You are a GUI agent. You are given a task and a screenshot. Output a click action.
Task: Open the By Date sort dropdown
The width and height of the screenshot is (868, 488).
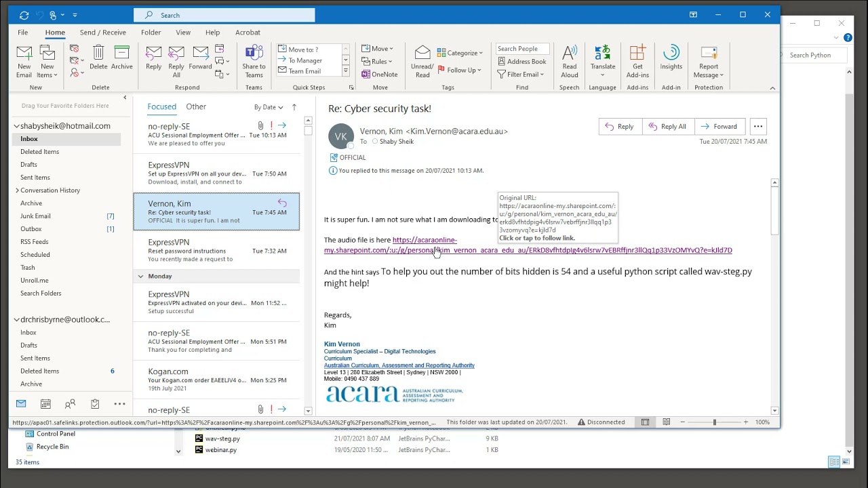(269, 107)
